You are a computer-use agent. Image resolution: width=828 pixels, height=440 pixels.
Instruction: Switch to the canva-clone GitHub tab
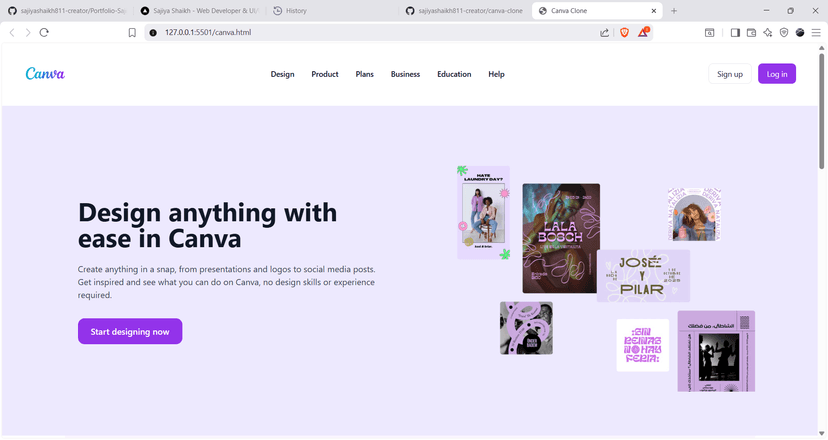pyautogui.click(x=465, y=11)
